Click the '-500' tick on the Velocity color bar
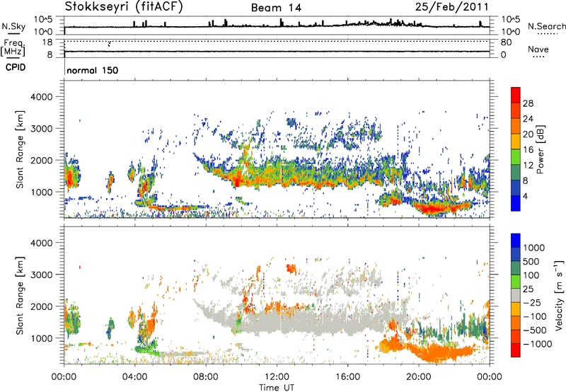The width and height of the screenshot is (566, 392). [x=535, y=330]
